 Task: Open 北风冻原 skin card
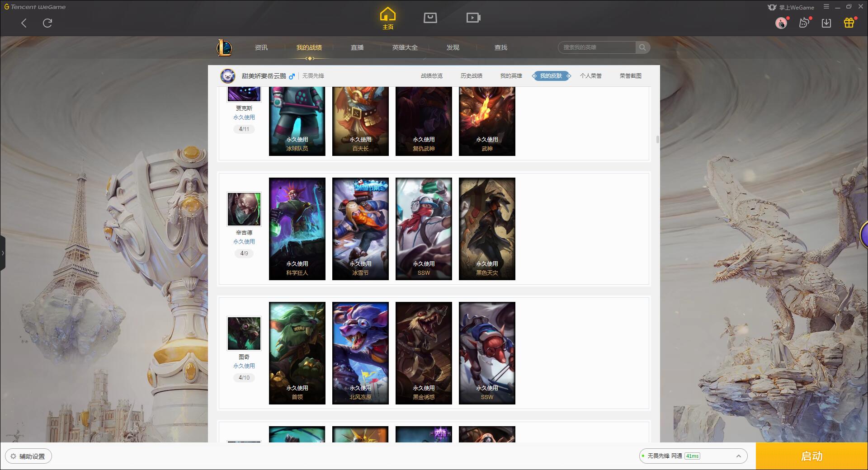360,353
